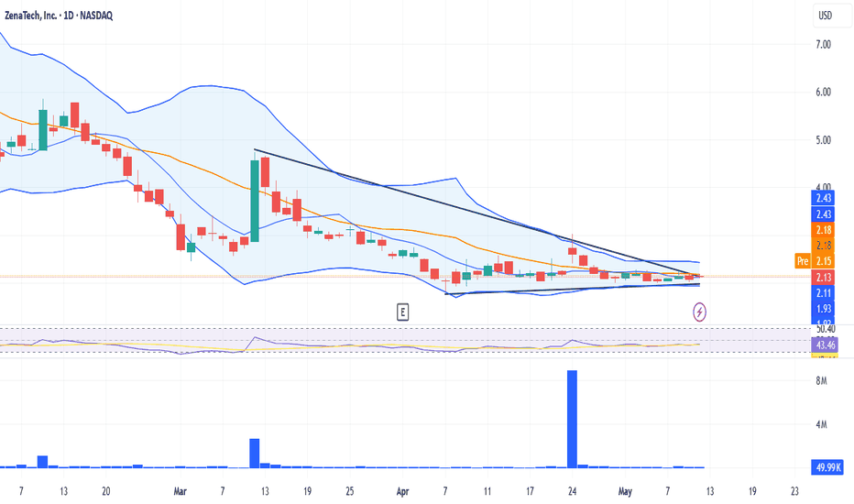The height and width of the screenshot is (504, 854).
Task: Click the 'May' date axis label
Action: click(625, 491)
